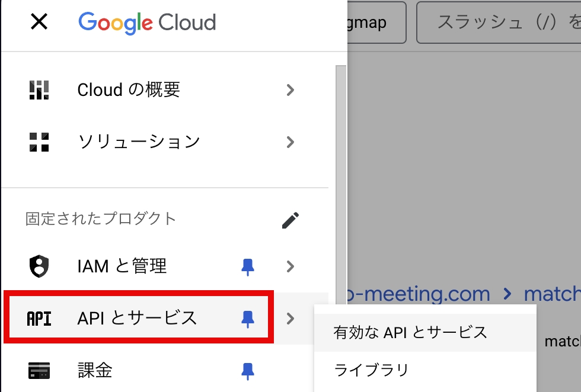Click the Google Cloud logo
The height and width of the screenshot is (392, 581).
pos(147,23)
